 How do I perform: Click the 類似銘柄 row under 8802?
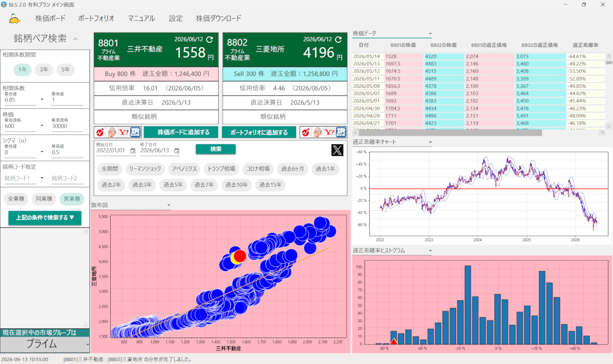pos(285,116)
